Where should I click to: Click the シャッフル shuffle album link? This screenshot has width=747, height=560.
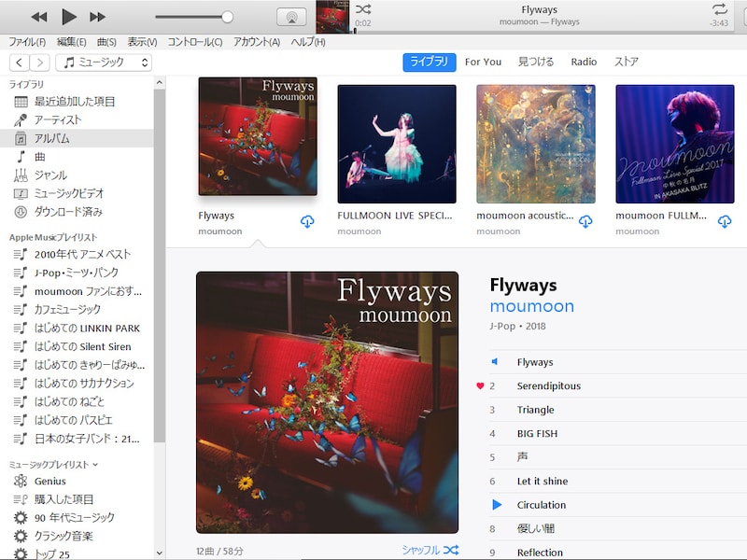[x=430, y=550]
